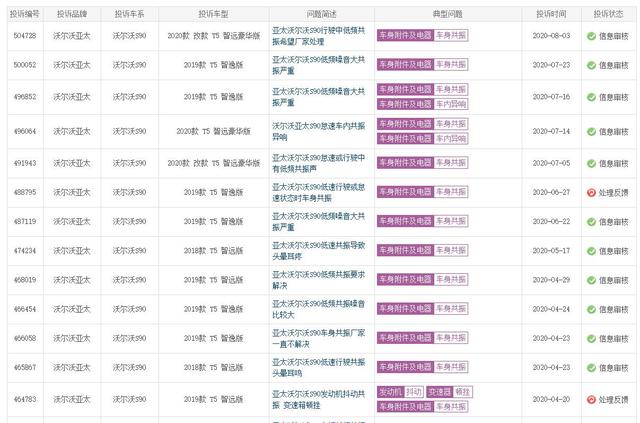Click red 处理反馈 icon in row 464783
The width and height of the screenshot is (640, 423).
(x=591, y=399)
